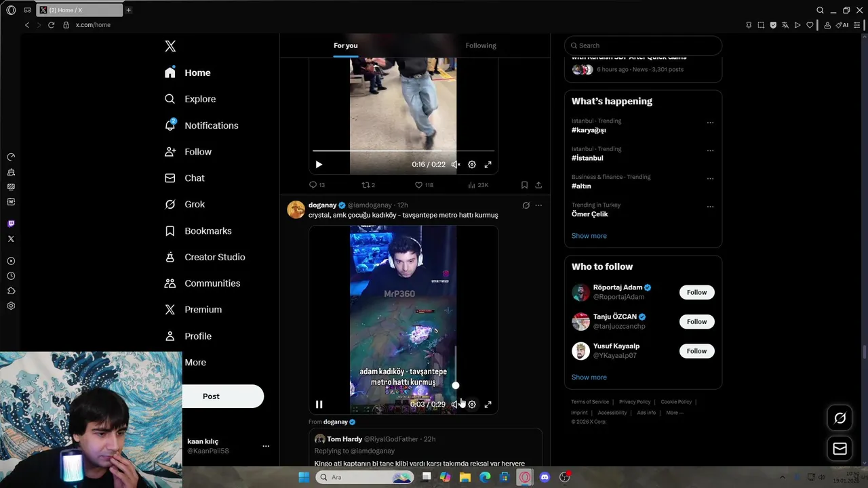Launch Grok from the sidebar
The image size is (868, 488).
(x=184, y=204)
